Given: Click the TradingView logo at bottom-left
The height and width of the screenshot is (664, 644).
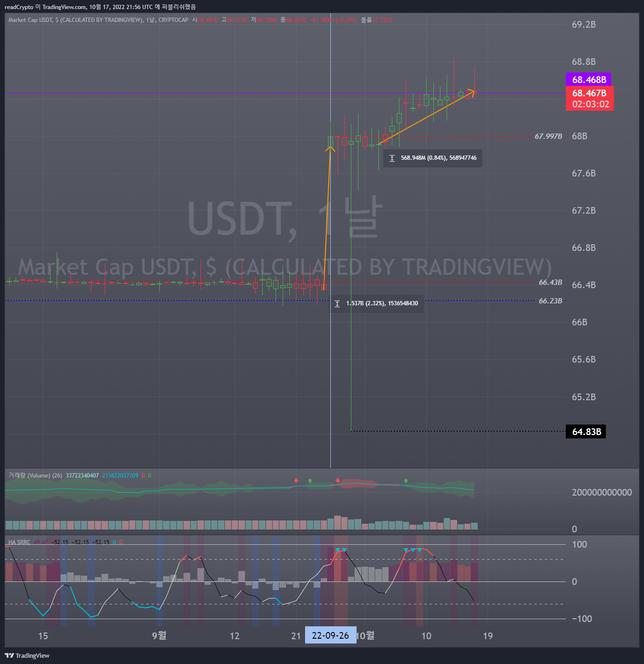Looking at the screenshot, I should coord(27,655).
